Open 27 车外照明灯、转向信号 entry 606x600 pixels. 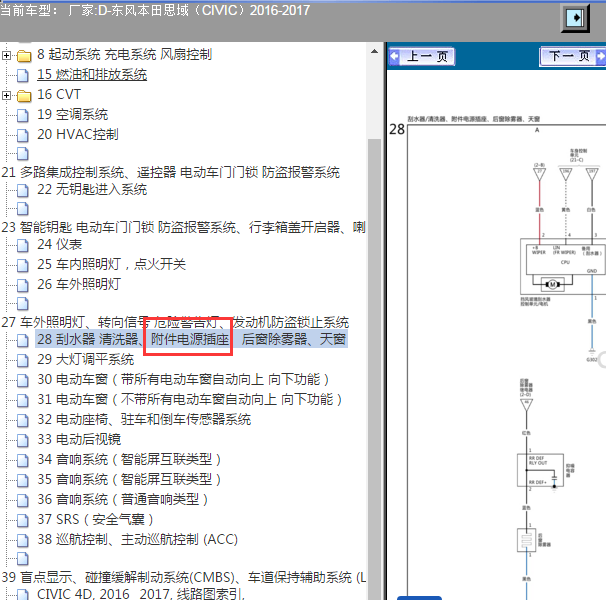[175, 322]
